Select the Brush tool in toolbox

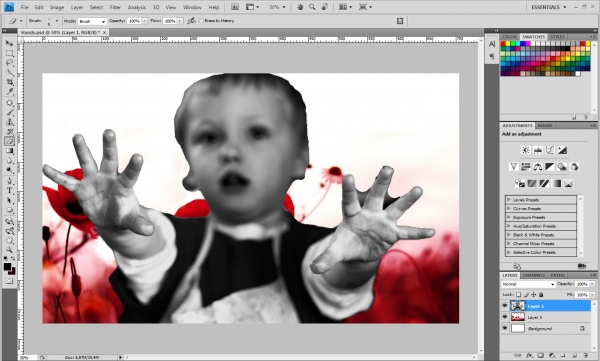click(9, 113)
